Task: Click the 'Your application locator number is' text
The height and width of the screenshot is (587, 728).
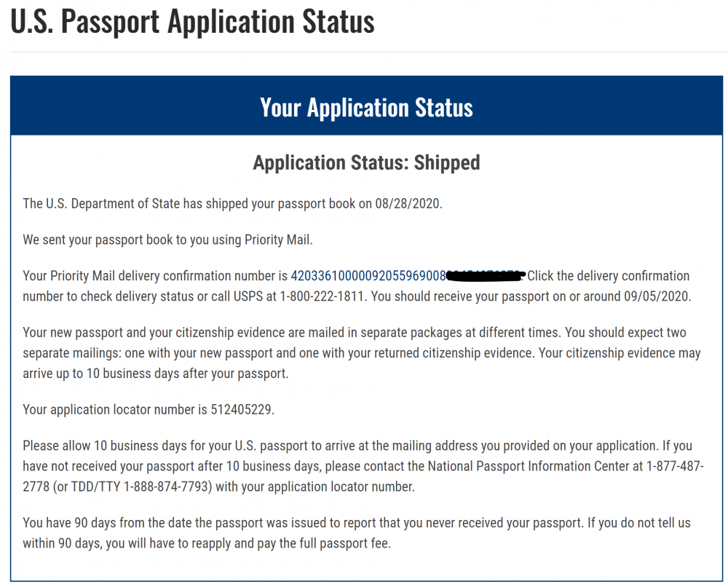Action: pyautogui.click(x=115, y=409)
